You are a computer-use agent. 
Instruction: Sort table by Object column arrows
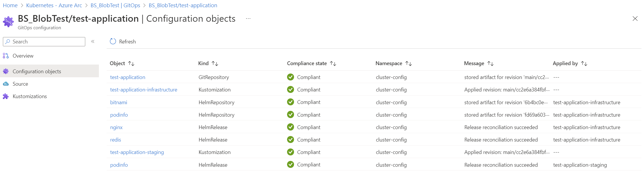click(131, 63)
